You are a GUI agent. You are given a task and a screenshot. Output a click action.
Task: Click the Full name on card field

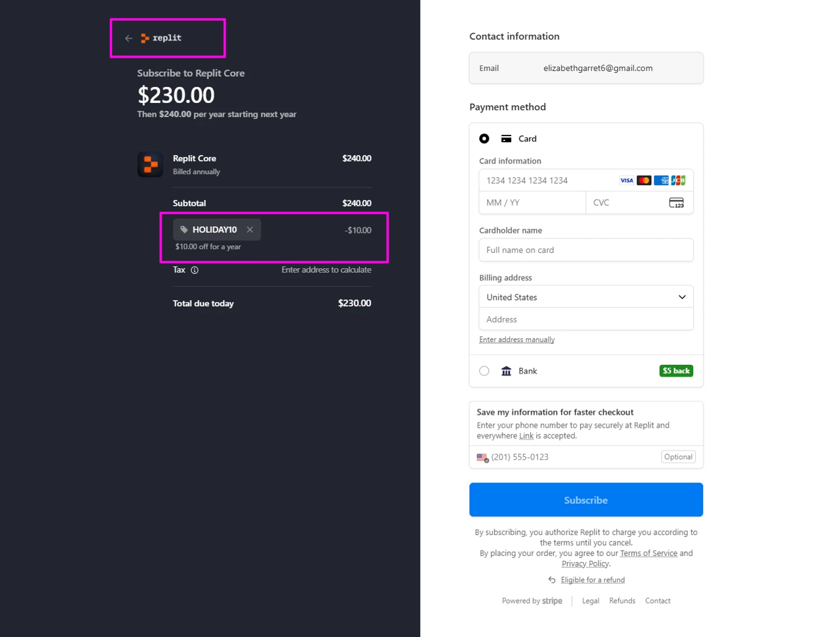click(586, 250)
